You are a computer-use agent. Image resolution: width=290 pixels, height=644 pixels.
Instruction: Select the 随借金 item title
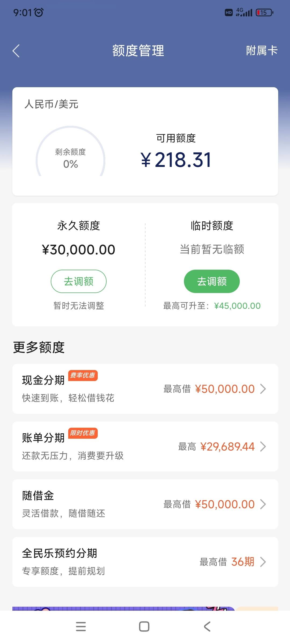point(38,496)
